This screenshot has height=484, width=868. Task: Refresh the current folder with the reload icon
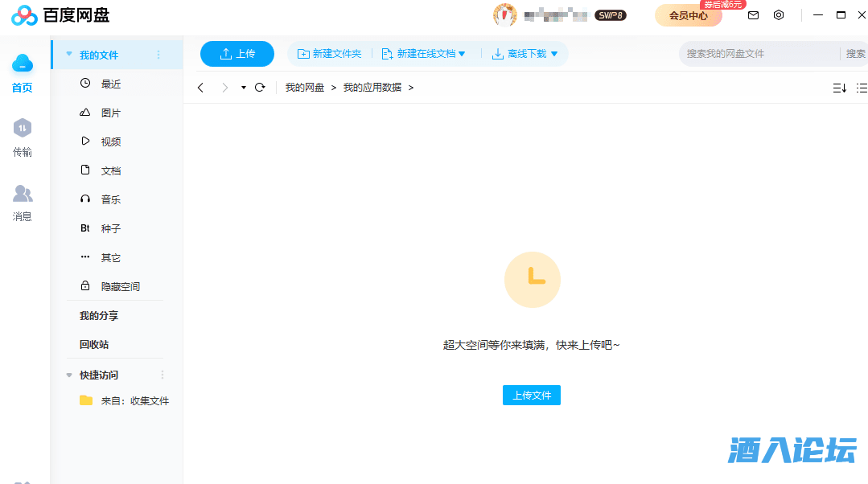tap(259, 87)
